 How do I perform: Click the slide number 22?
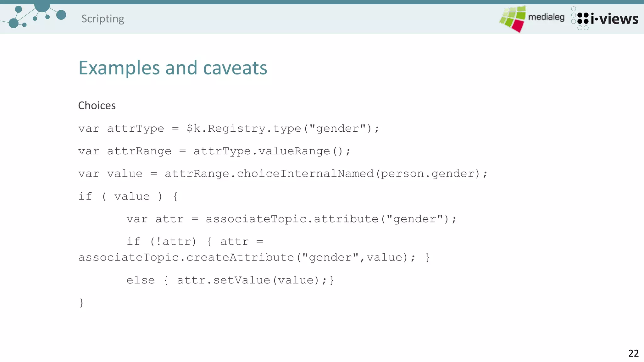click(x=633, y=353)
